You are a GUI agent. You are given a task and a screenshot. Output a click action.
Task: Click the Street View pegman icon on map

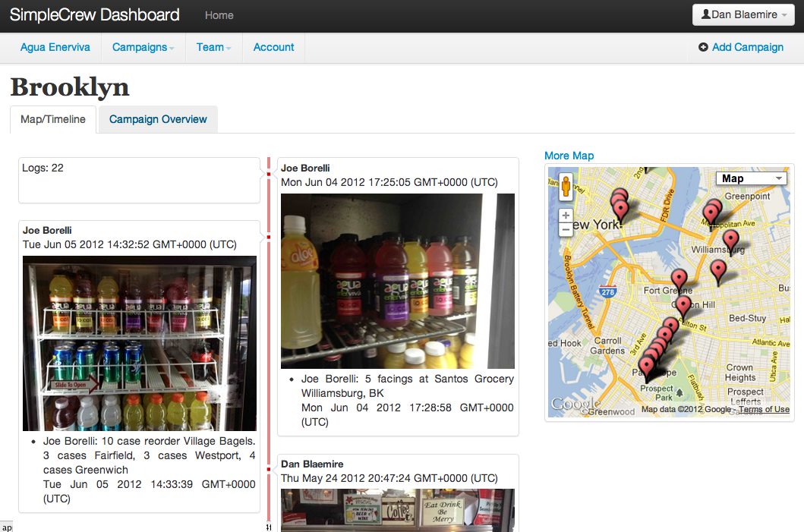click(566, 185)
